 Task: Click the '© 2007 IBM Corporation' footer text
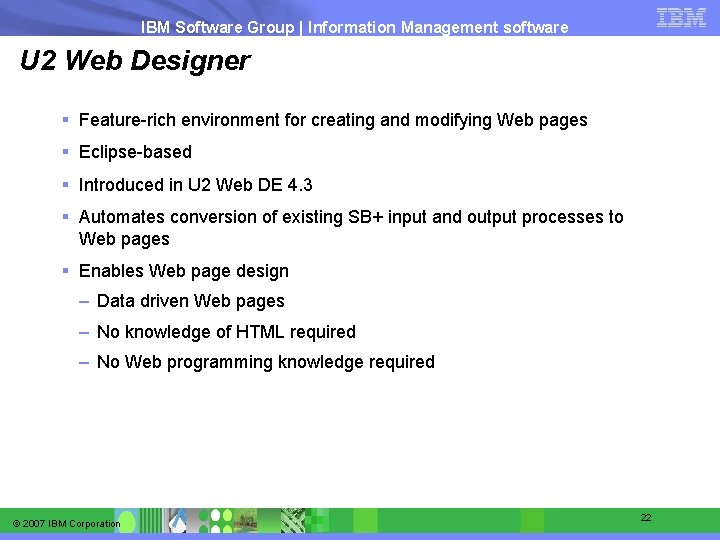coord(66,523)
